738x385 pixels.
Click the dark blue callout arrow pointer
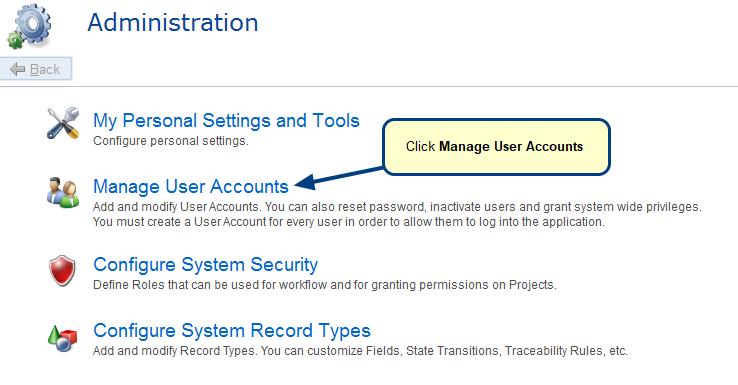click(339, 178)
